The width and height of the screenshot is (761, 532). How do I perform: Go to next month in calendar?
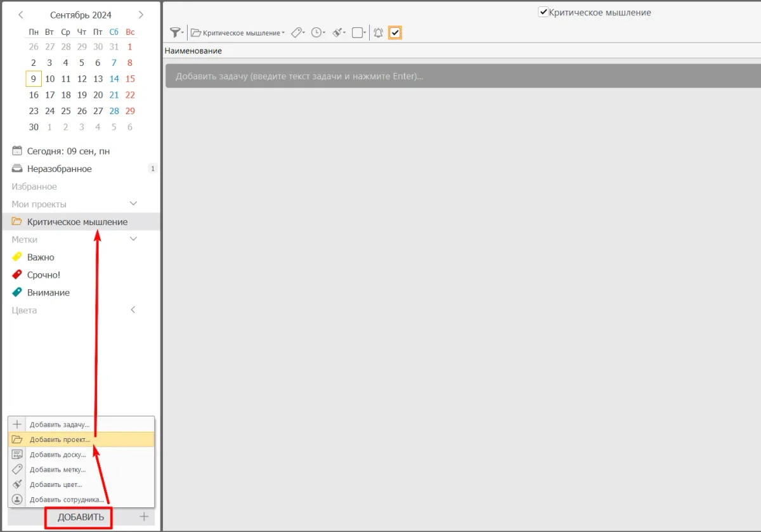141,15
